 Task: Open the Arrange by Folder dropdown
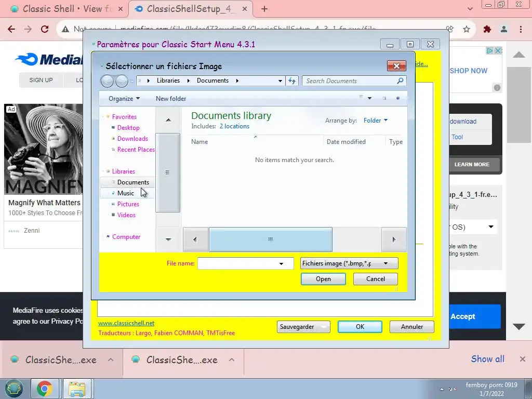tap(376, 121)
